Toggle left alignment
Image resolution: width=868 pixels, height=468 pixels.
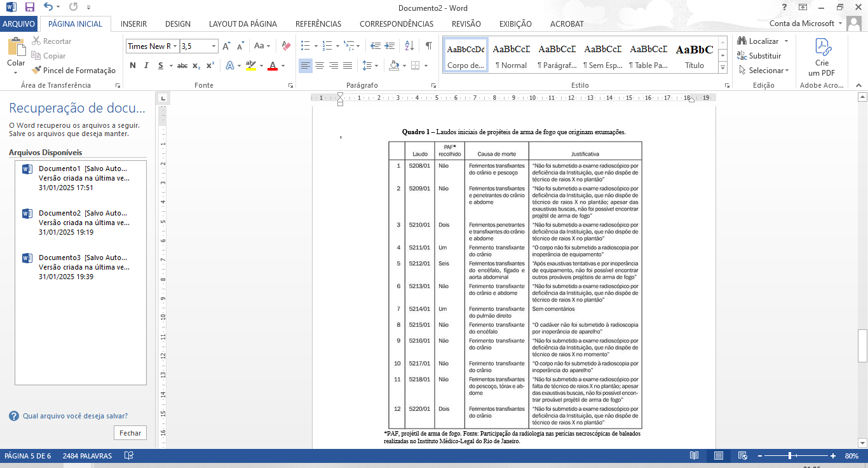(306, 65)
